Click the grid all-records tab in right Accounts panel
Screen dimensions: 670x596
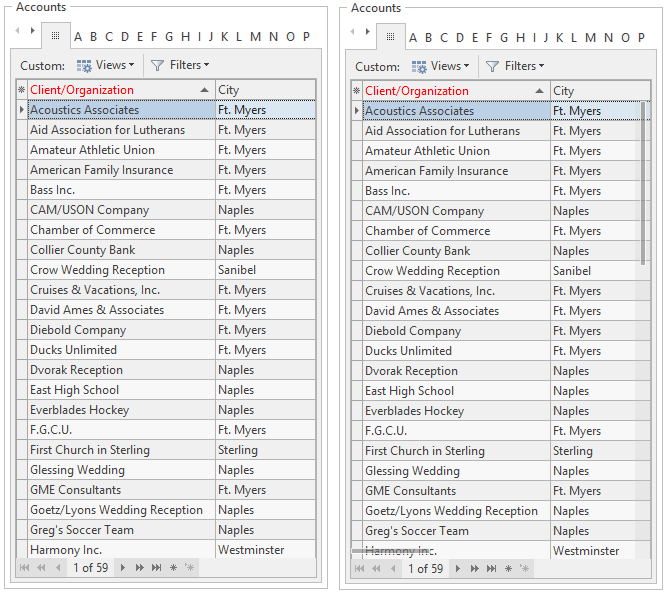[391, 37]
